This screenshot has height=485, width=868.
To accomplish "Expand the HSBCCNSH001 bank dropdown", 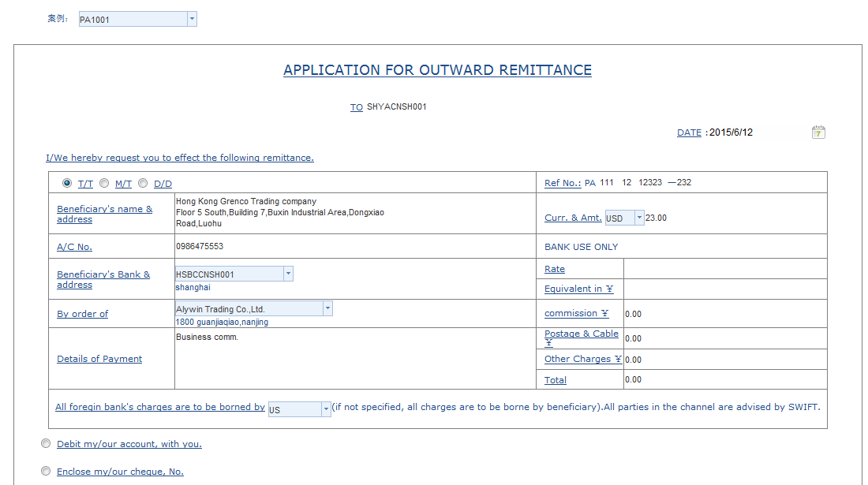I will pyautogui.click(x=288, y=274).
